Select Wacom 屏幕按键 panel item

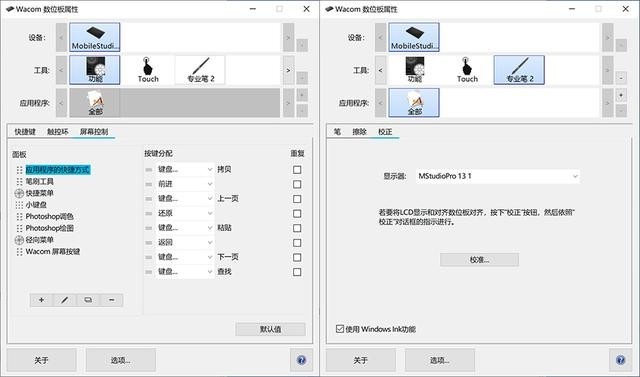[x=48, y=252]
